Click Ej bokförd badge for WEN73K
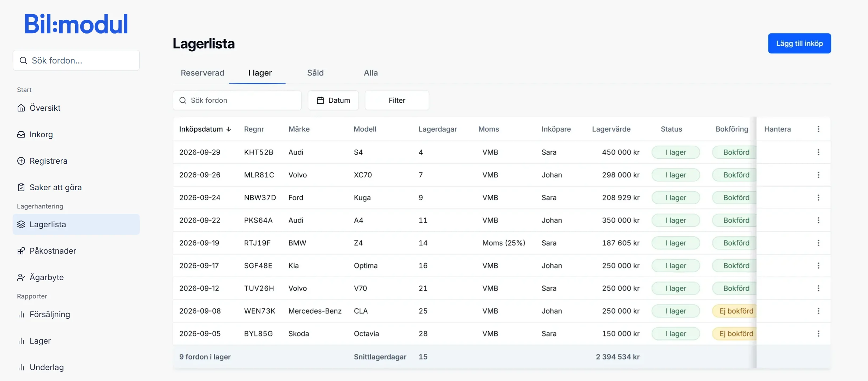The height and width of the screenshot is (381, 868). [x=734, y=311]
